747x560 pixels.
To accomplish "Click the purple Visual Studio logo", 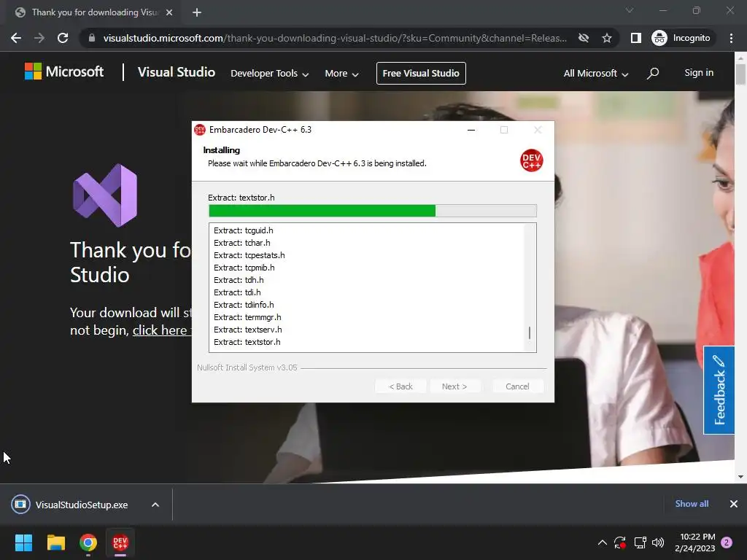I will coord(105,195).
